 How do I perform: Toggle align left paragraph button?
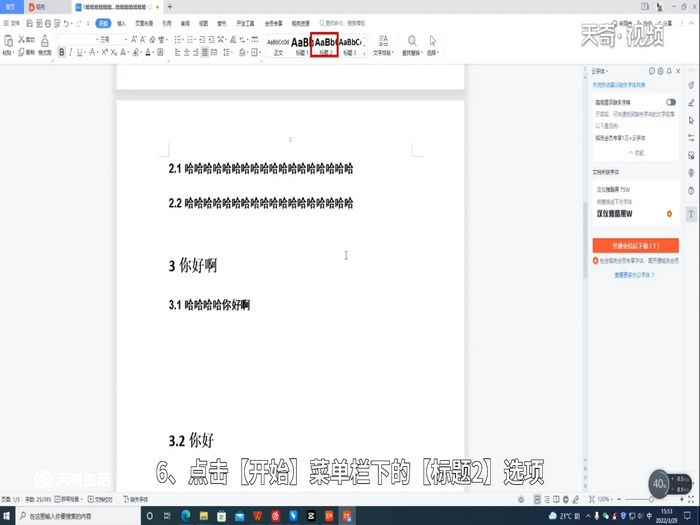[x=177, y=52]
